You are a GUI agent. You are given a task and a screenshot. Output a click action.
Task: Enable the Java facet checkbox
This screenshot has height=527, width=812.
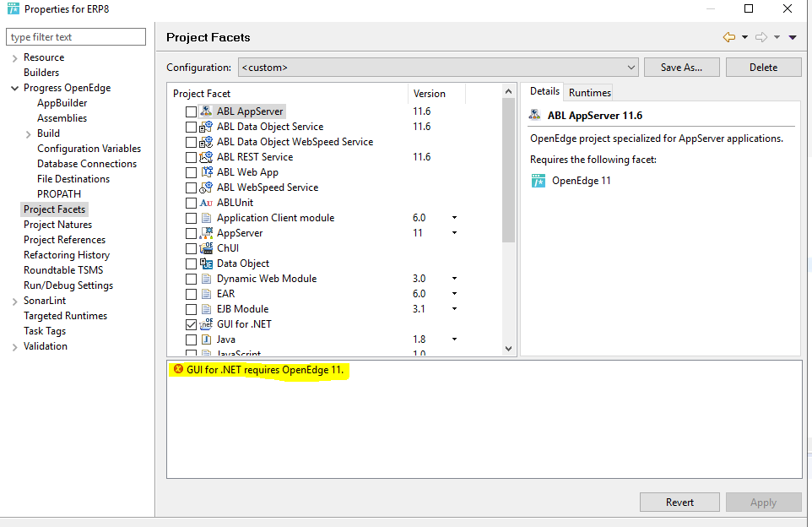(191, 340)
